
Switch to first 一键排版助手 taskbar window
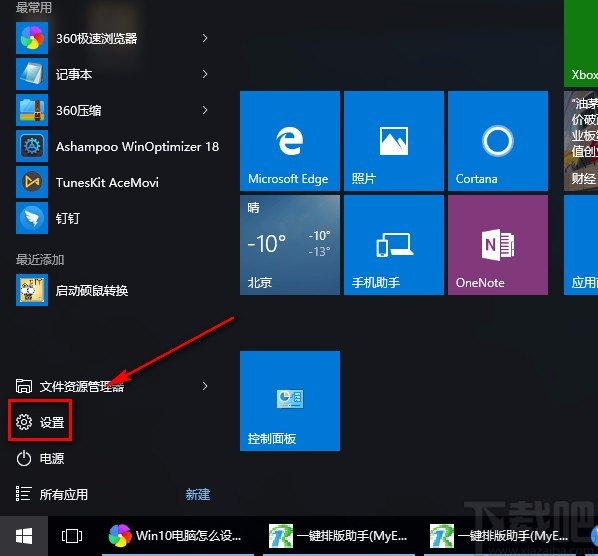[339, 536]
